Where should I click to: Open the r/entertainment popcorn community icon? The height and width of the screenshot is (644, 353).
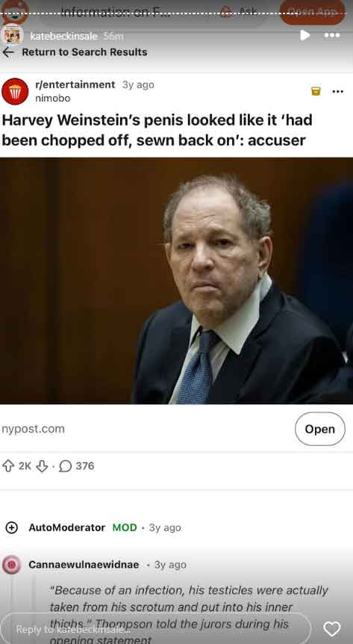click(x=15, y=91)
